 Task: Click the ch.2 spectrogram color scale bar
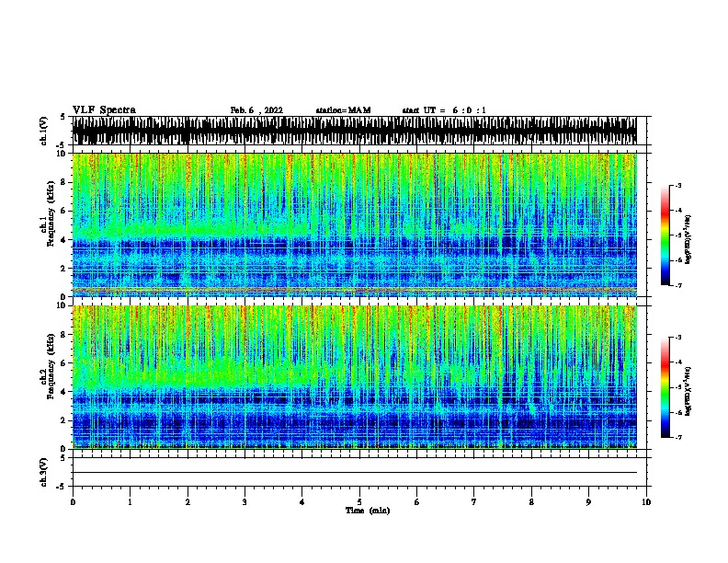pyautogui.click(x=665, y=387)
